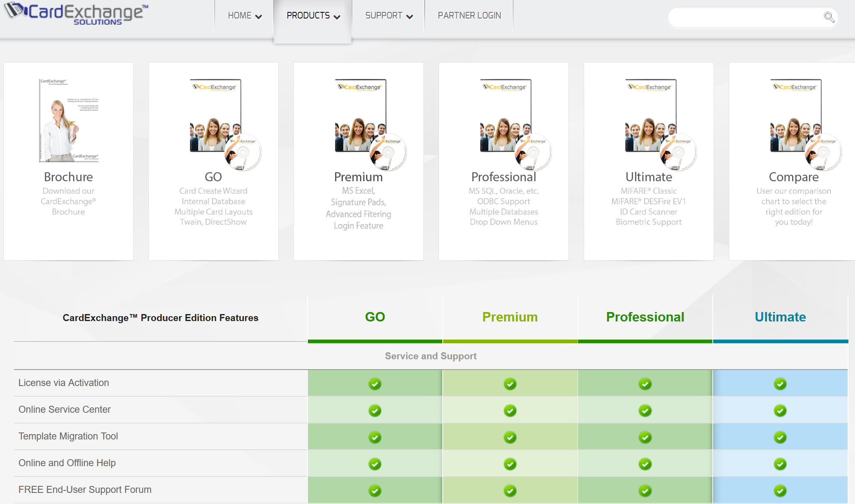855x504 pixels.
Task: Click the CardExchange Solutions logo
Action: (76, 14)
